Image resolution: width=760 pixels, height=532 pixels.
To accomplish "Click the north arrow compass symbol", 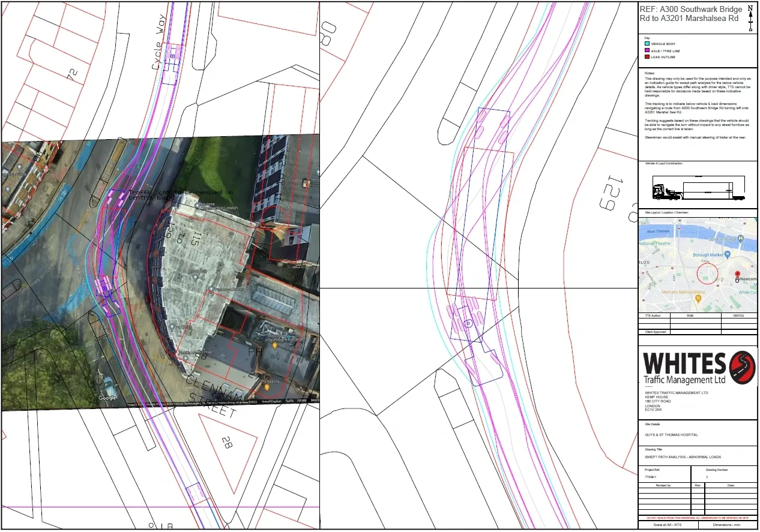I will click(750, 18).
